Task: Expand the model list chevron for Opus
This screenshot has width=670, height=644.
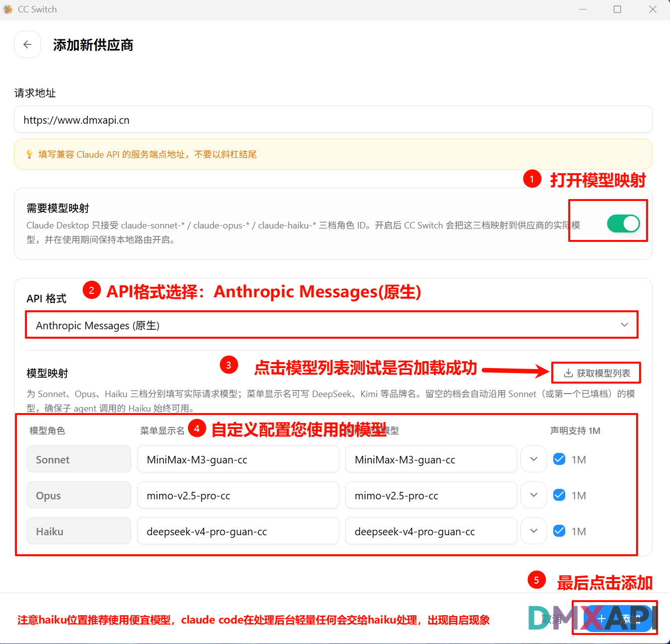Action: (534, 495)
